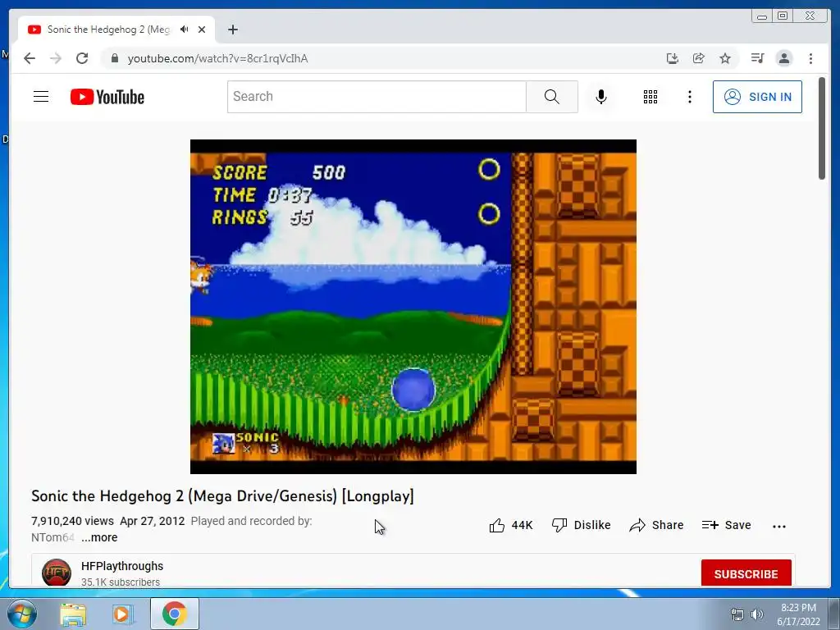Click the Sonic gameplay video player
The height and width of the screenshot is (630, 840).
413,307
